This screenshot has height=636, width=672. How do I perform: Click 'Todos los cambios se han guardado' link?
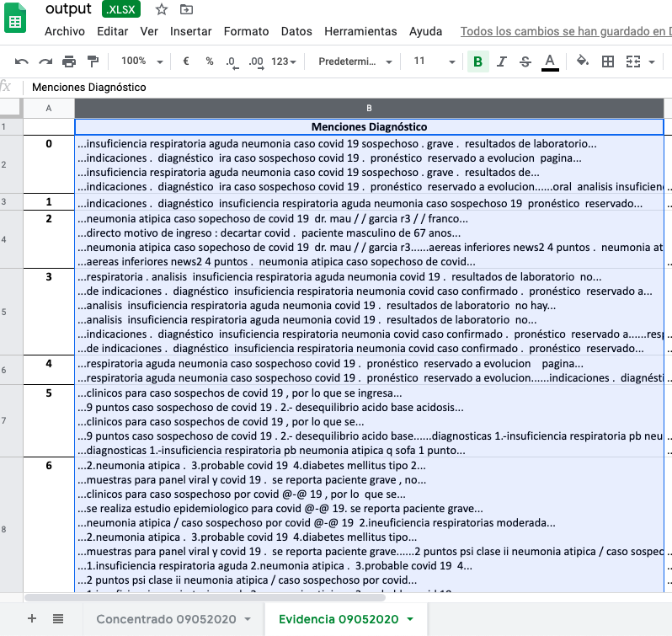566,31
